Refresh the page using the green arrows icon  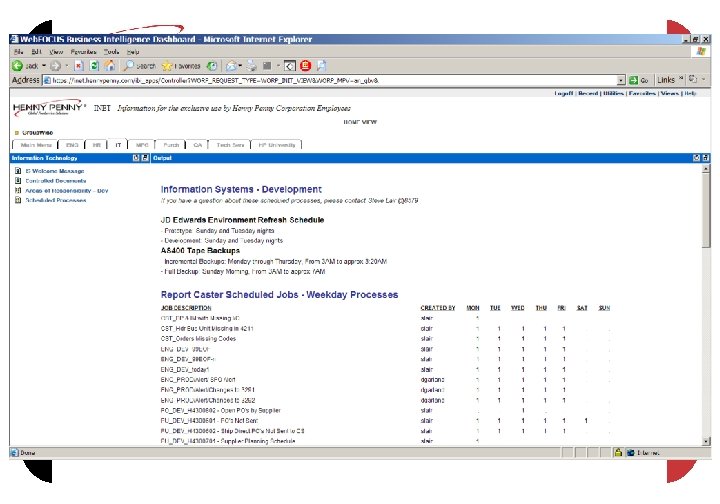pyautogui.click(x=94, y=66)
